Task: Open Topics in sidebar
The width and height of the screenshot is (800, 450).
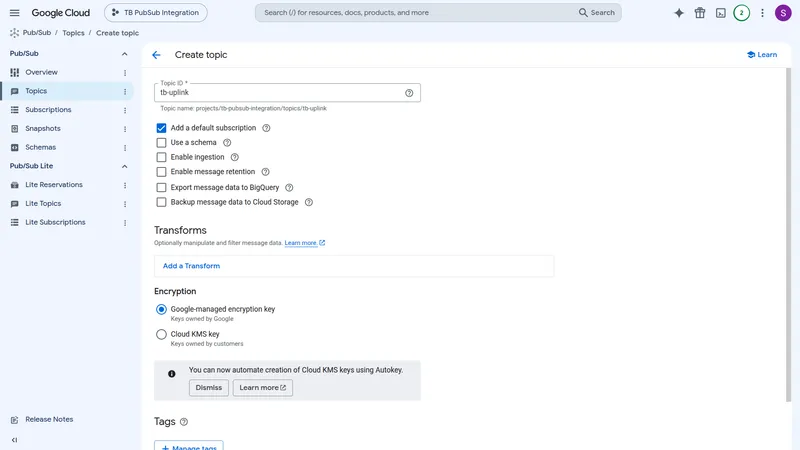Action: coord(36,91)
